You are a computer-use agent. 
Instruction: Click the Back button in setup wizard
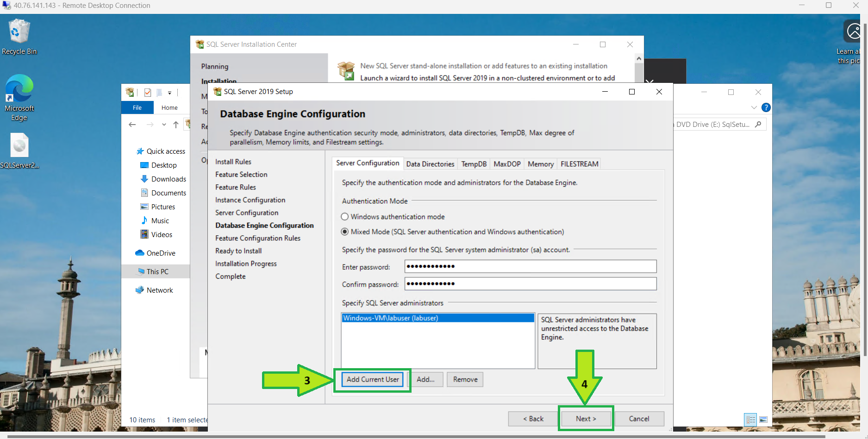pyautogui.click(x=533, y=419)
